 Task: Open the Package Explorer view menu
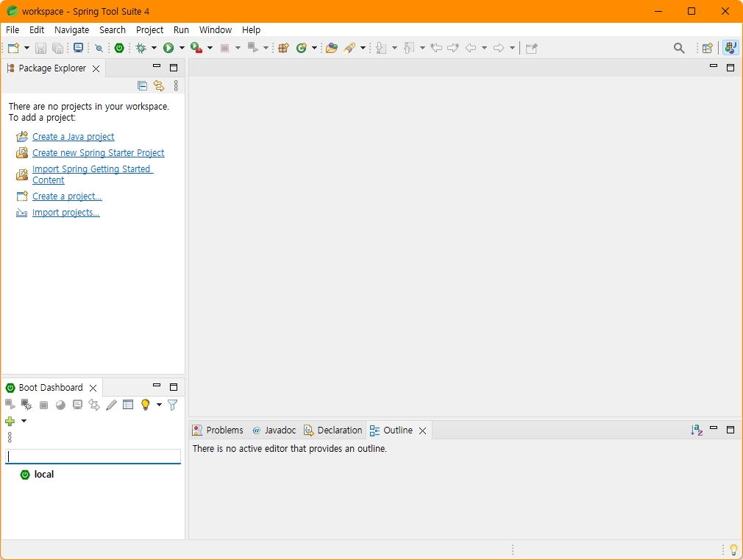point(177,85)
